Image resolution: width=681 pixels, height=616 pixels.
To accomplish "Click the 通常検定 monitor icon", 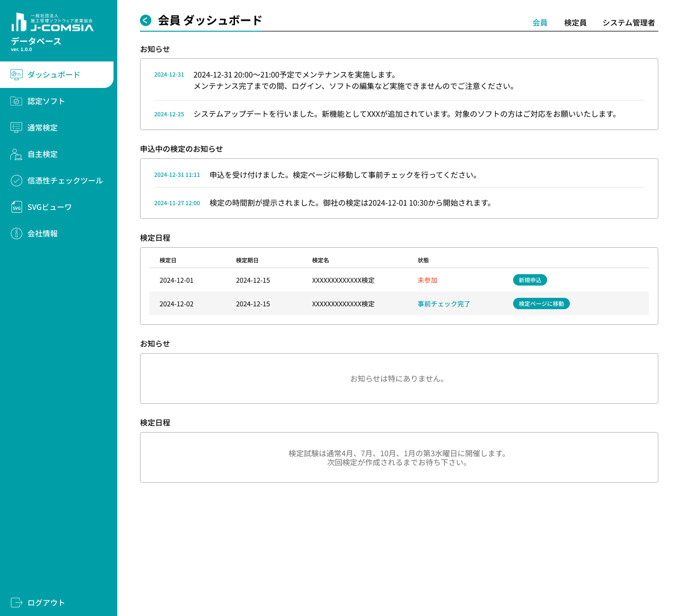I will [17, 128].
